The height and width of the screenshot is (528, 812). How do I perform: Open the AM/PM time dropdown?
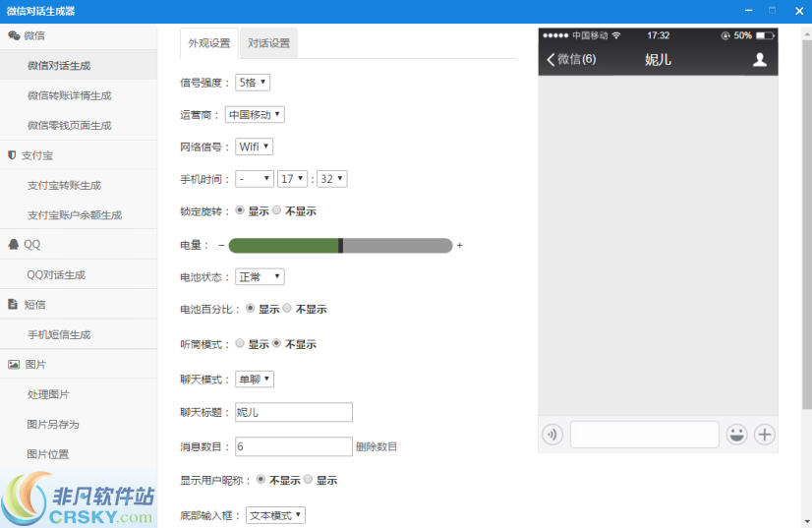255,179
